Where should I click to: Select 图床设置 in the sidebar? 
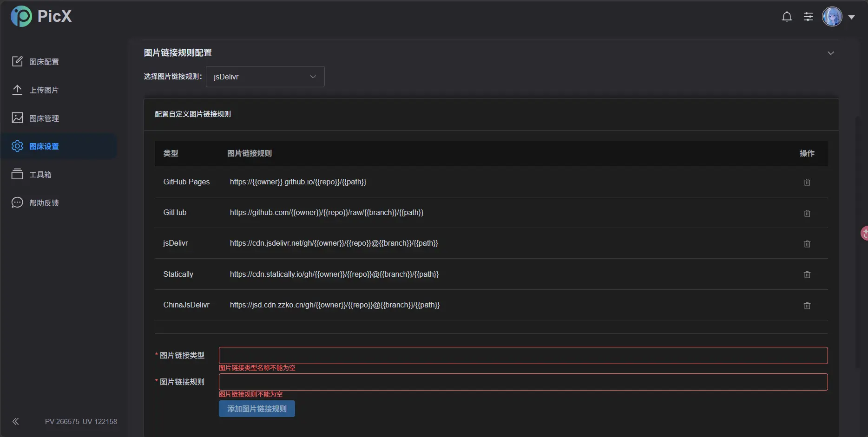pos(59,146)
